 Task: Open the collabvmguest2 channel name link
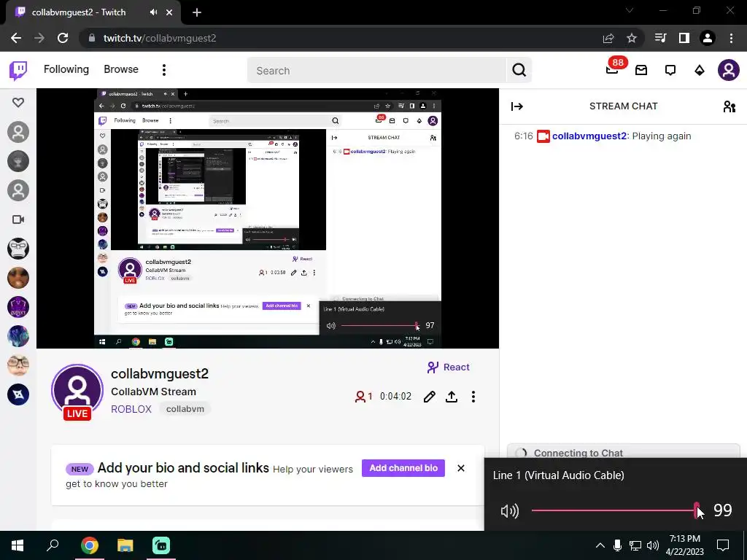pyautogui.click(x=160, y=374)
